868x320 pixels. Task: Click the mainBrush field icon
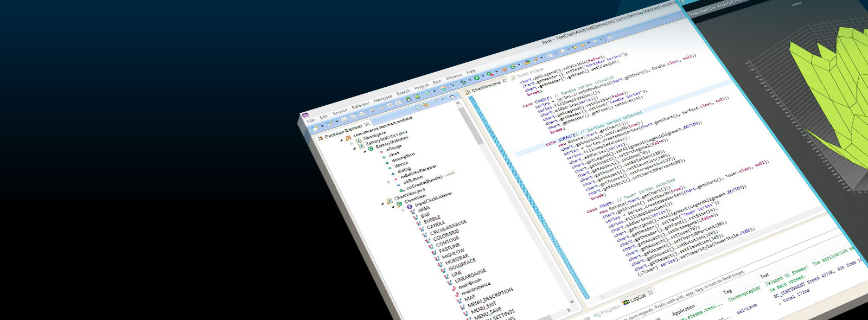coord(453,288)
